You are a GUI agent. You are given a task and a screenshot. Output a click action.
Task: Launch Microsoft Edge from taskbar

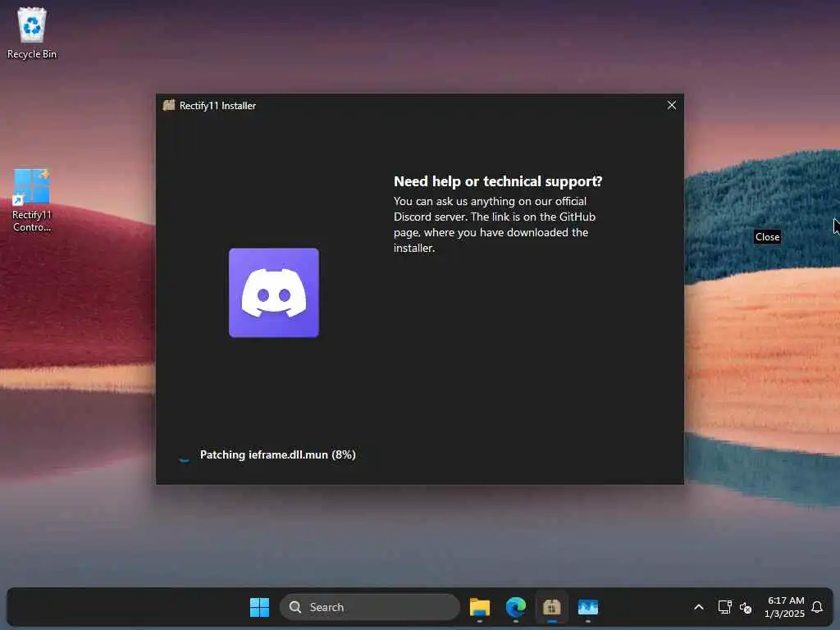(516, 607)
